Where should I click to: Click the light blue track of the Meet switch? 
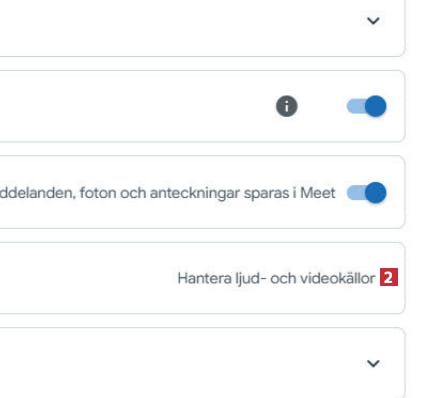[x=355, y=193]
